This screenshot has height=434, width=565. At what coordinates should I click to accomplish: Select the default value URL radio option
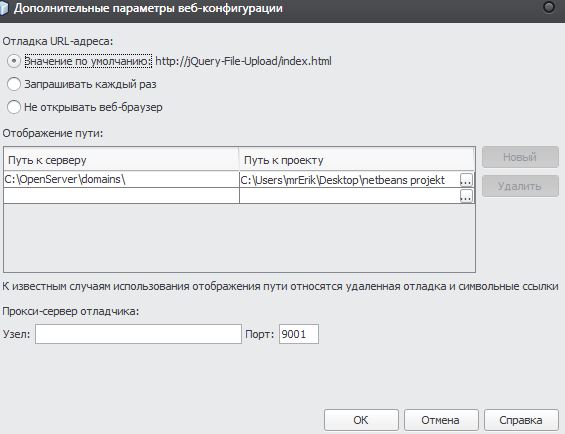[14, 61]
